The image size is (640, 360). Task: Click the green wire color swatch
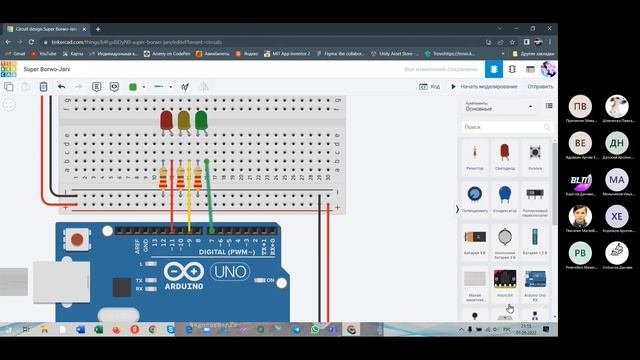tap(133, 87)
